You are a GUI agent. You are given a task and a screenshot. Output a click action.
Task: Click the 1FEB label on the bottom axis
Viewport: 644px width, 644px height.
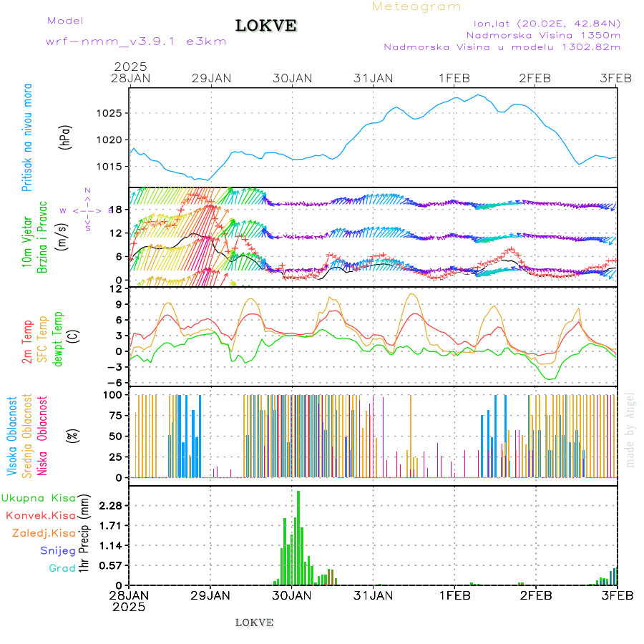tap(454, 595)
